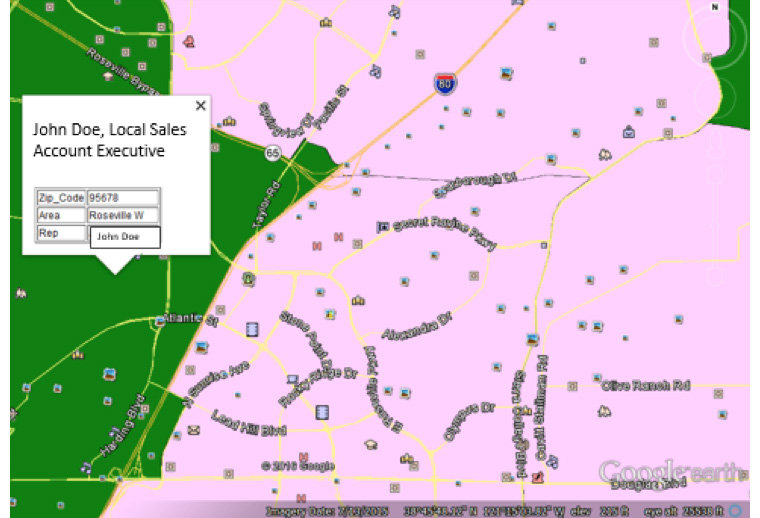This screenshot has height=518, width=760.
Task: Click tent icon at far left edge
Action: [21, 293]
